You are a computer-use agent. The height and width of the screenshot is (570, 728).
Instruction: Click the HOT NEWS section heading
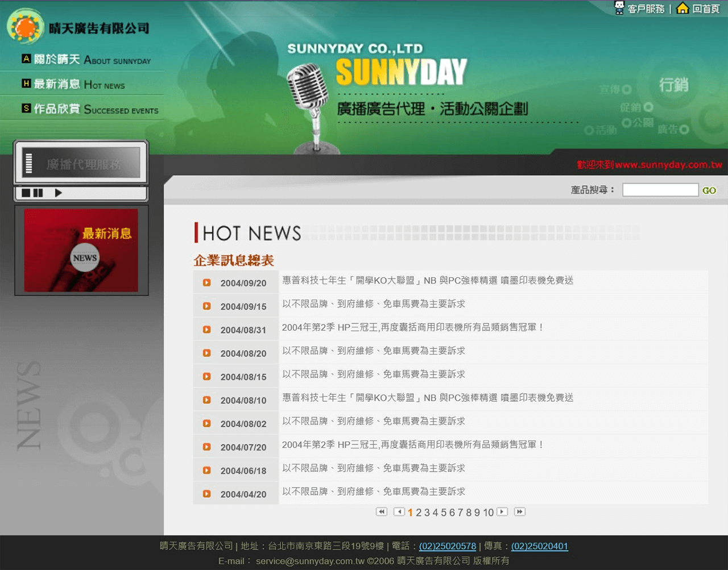point(252,233)
